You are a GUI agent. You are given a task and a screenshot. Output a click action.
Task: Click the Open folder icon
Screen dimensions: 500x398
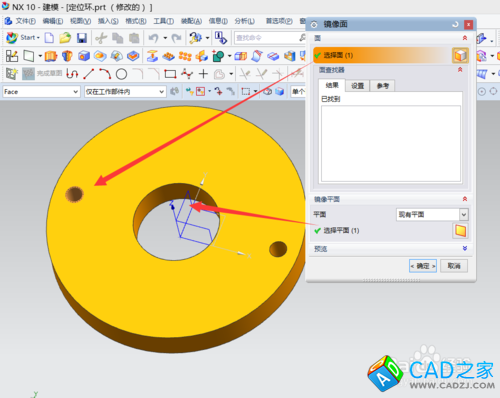click(65, 38)
